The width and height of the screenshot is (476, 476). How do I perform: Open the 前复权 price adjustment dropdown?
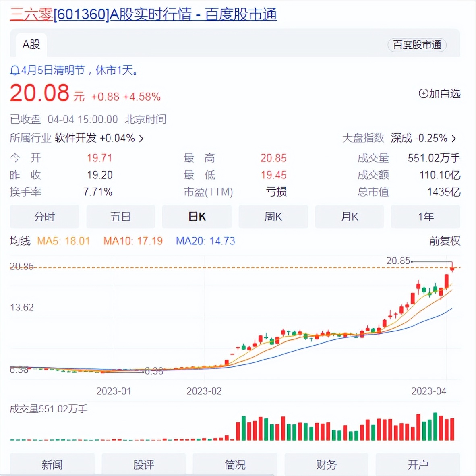point(445,241)
